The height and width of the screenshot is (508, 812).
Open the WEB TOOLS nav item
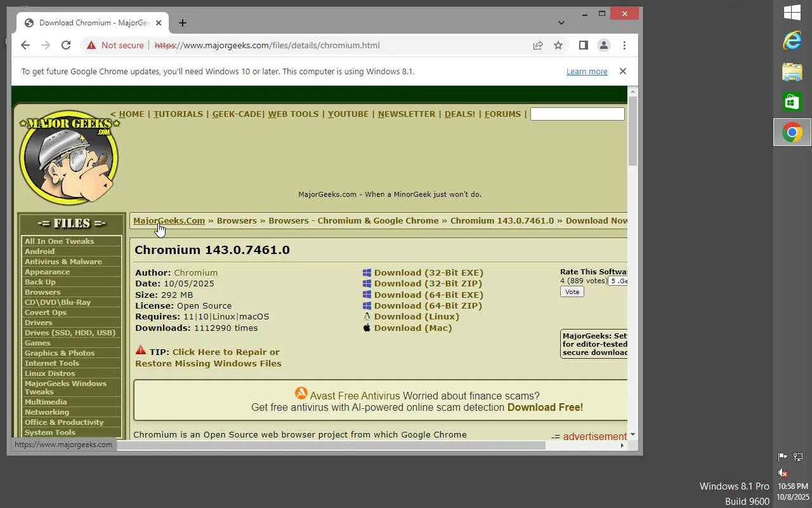[293, 114]
